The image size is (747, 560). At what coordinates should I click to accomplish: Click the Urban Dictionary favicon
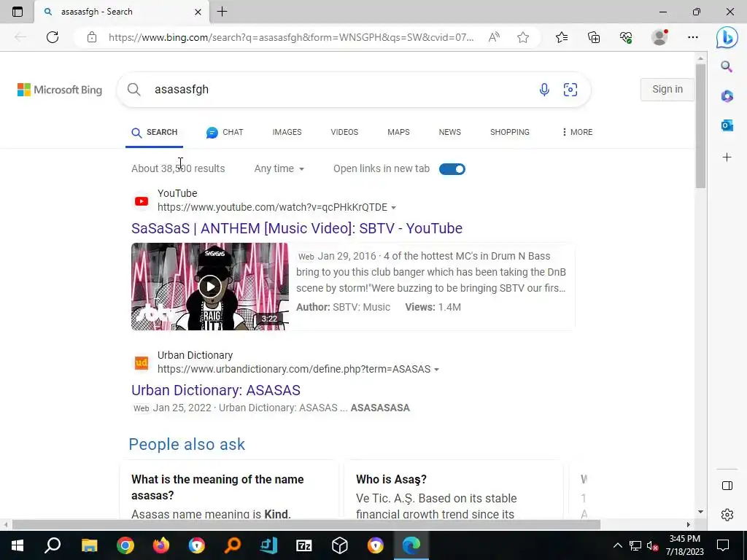(142, 363)
